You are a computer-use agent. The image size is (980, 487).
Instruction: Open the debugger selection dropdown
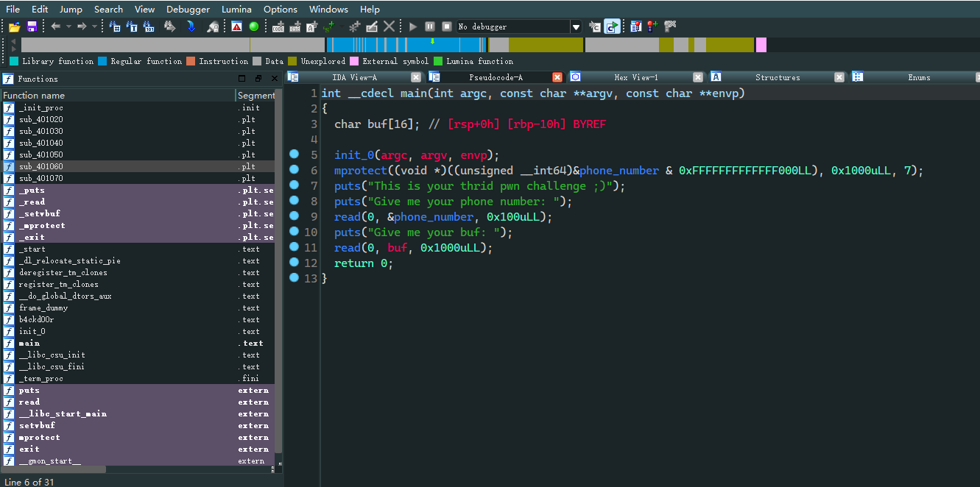[576, 26]
